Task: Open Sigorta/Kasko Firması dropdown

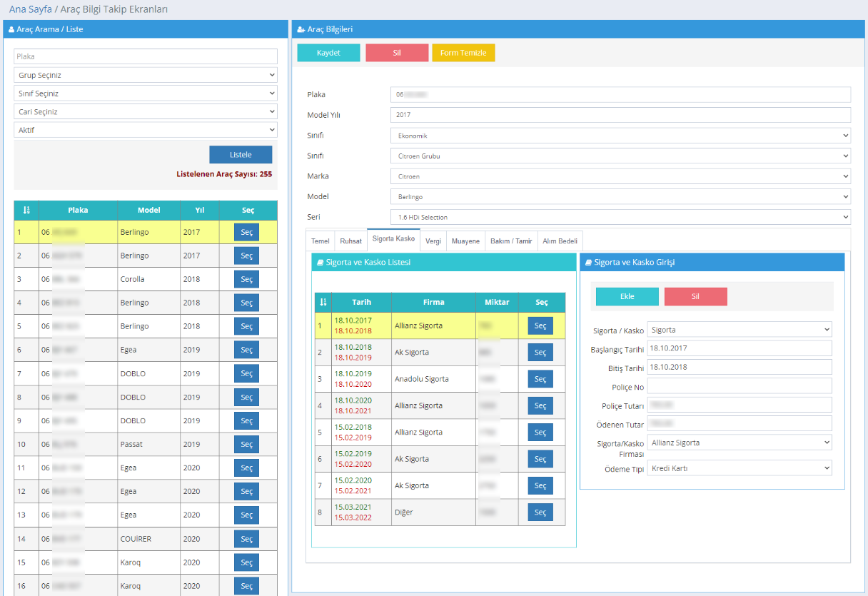Action: pyautogui.click(x=740, y=443)
